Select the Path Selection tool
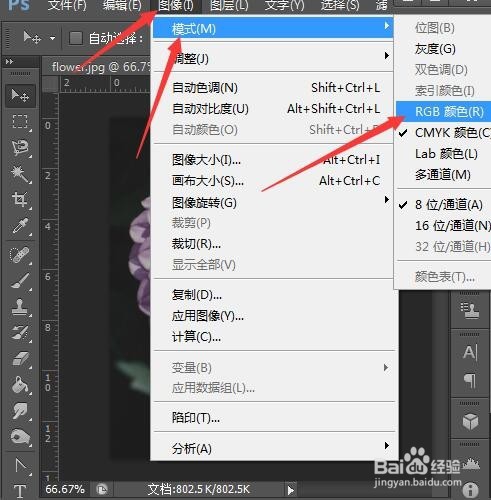 [x=20, y=465]
